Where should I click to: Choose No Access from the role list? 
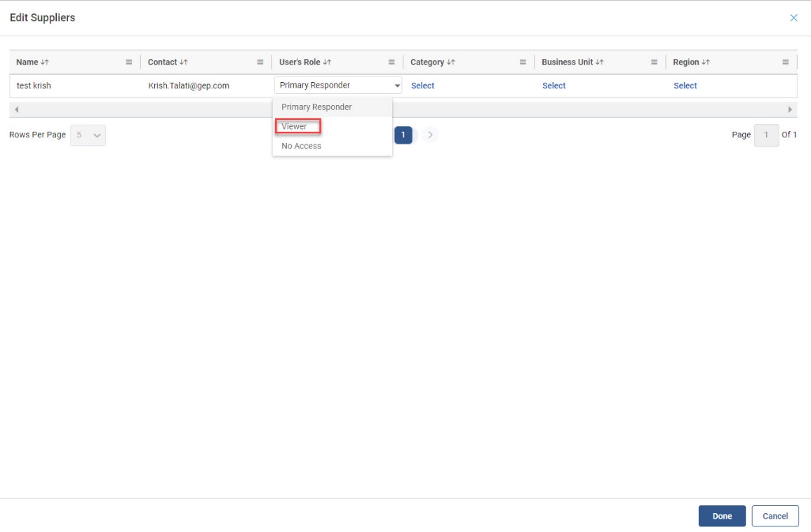[301, 146]
